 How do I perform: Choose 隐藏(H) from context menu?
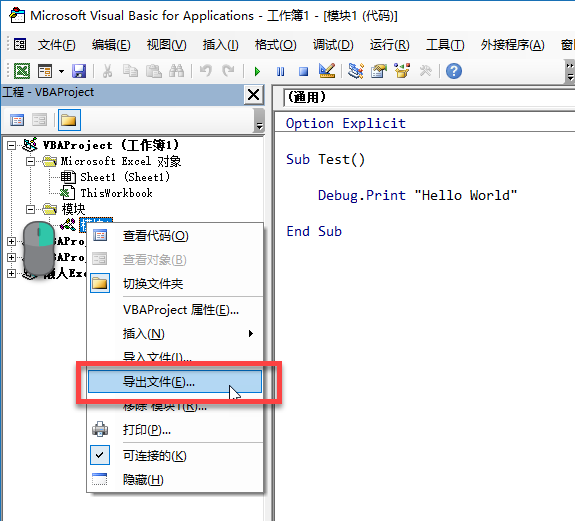click(x=175, y=480)
